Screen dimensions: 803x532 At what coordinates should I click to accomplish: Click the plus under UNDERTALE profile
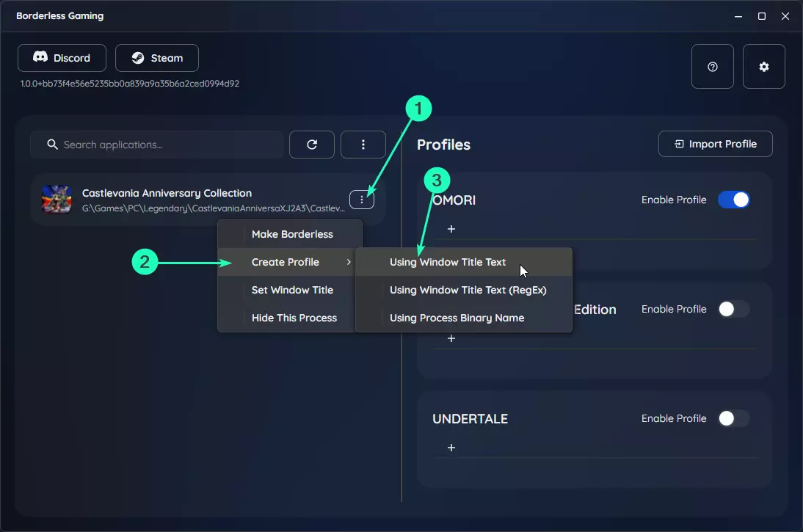pos(451,448)
